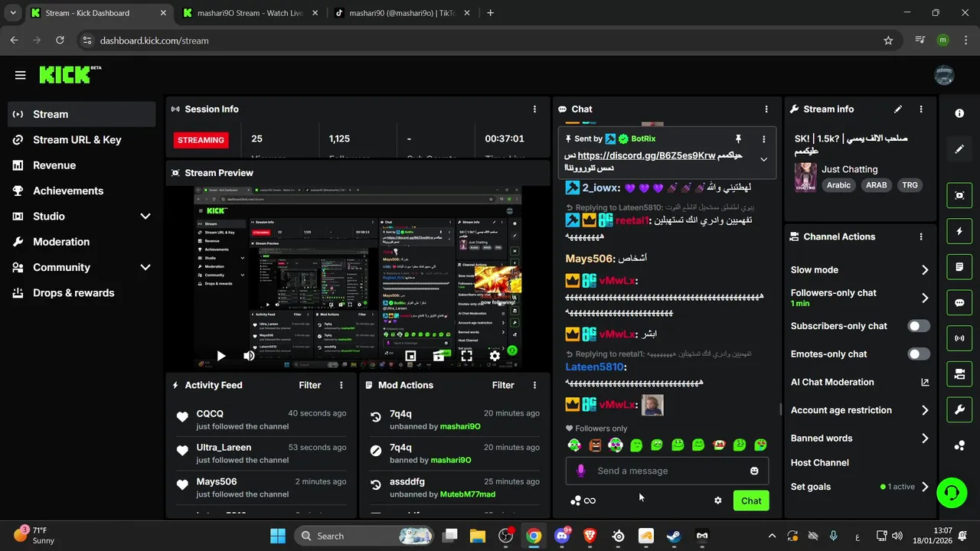Toggle Stream info wrench widget in right sidebar
This screenshot has width=980, height=551.
[959, 409]
